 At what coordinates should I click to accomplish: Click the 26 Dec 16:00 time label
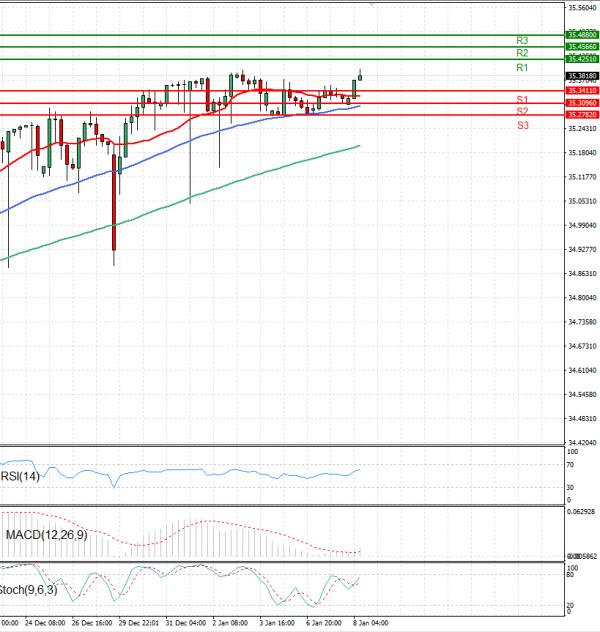click(92, 623)
